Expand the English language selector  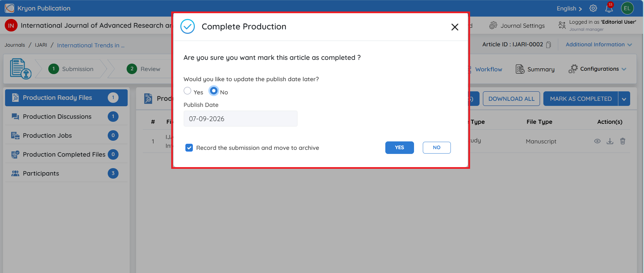click(569, 8)
